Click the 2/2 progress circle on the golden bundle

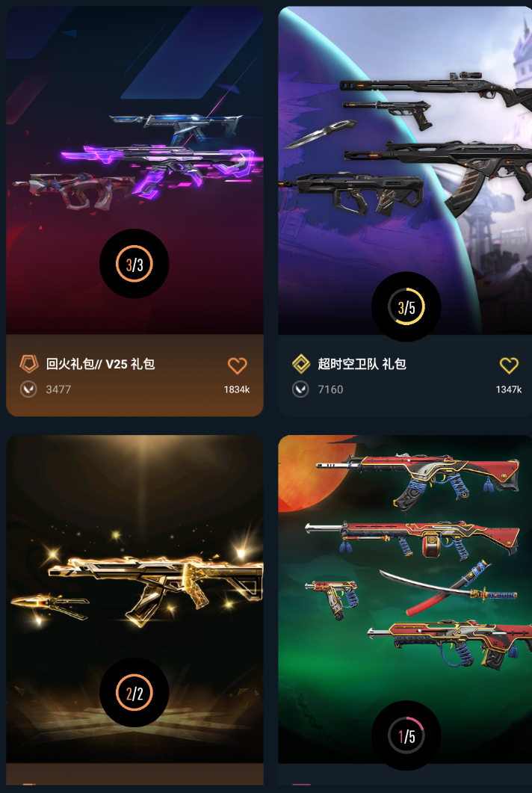134,693
